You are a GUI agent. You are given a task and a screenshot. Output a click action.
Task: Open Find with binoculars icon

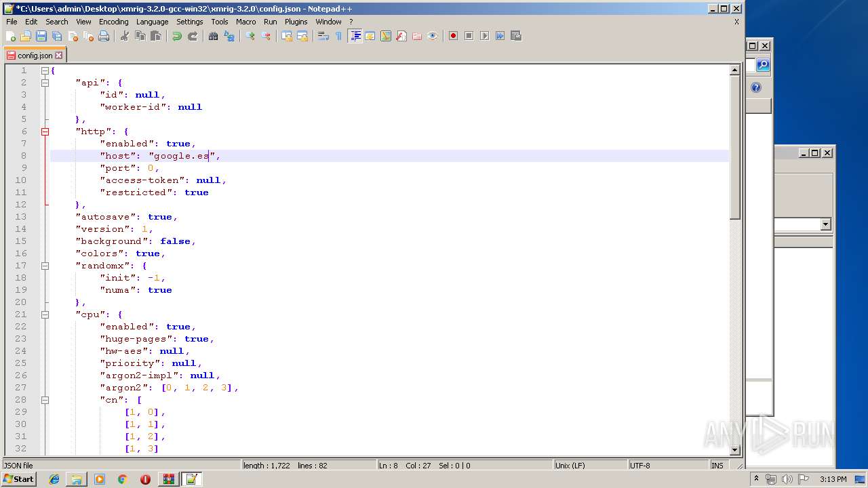[214, 36]
